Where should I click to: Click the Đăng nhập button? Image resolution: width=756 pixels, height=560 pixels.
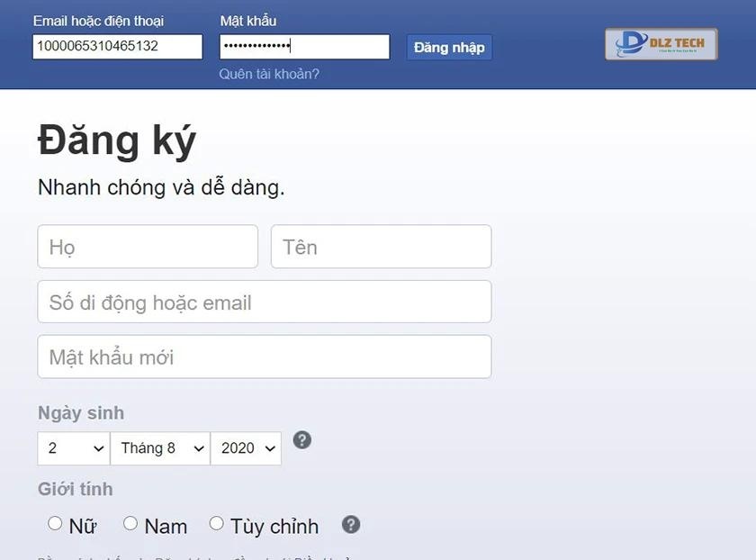point(448,47)
